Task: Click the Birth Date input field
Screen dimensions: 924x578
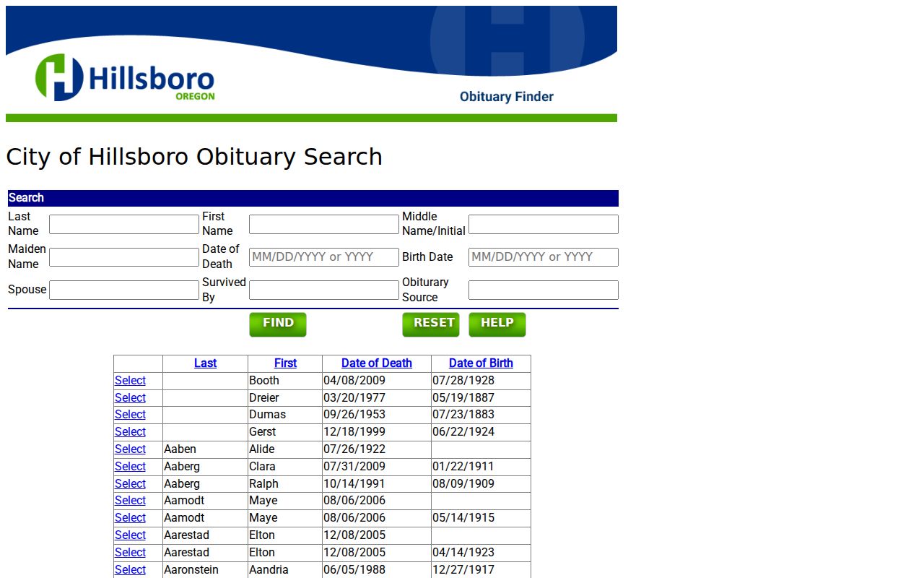Action: (544, 257)
